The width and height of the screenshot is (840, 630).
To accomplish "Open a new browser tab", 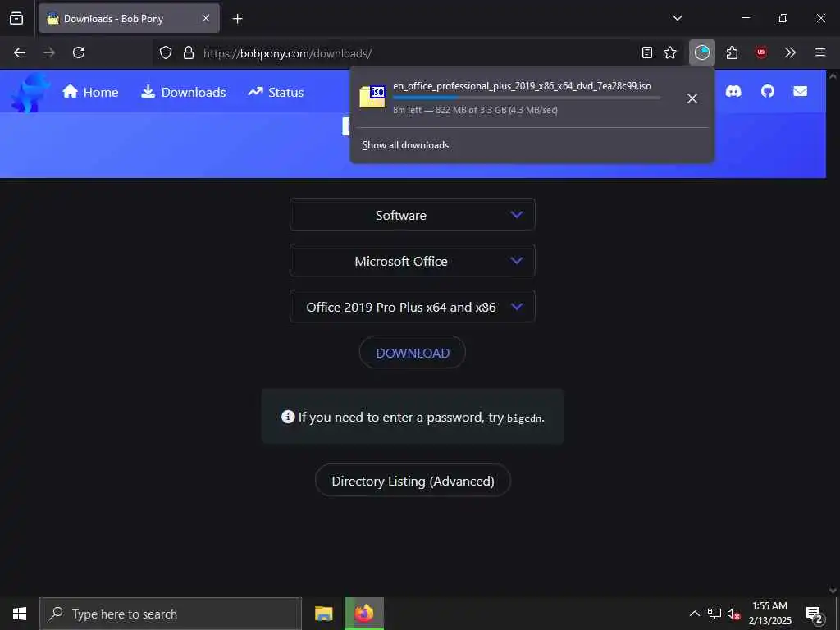I will point(237,19).
